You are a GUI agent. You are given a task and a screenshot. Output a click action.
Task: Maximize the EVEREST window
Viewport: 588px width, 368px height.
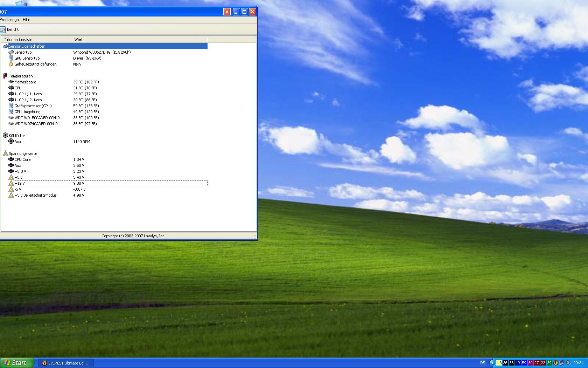tap(244, 12)
